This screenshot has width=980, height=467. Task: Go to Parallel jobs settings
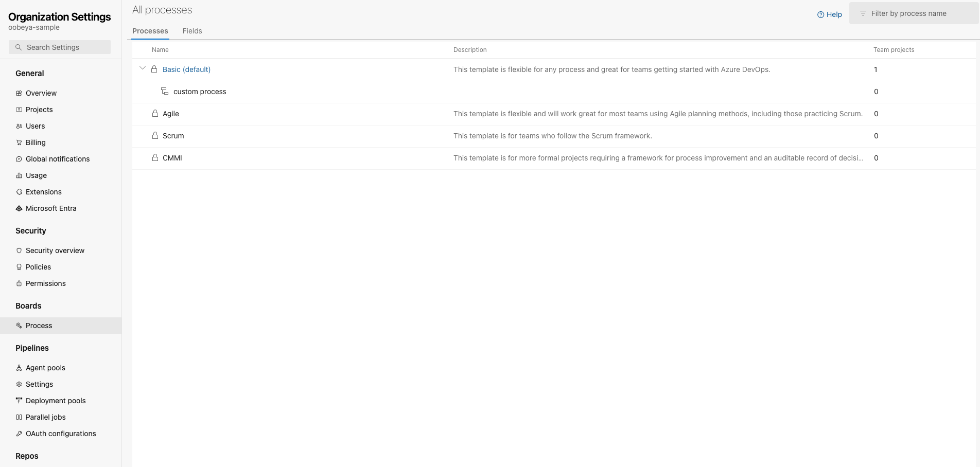[45, 417]
